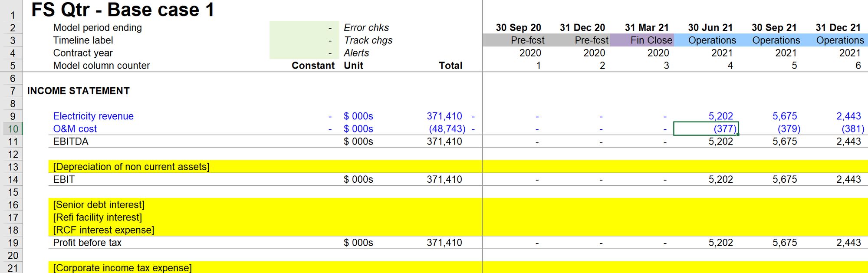868x273 pixels.
Task: Click the 'Track chgs' cell
Action: (x=368, y=40)
